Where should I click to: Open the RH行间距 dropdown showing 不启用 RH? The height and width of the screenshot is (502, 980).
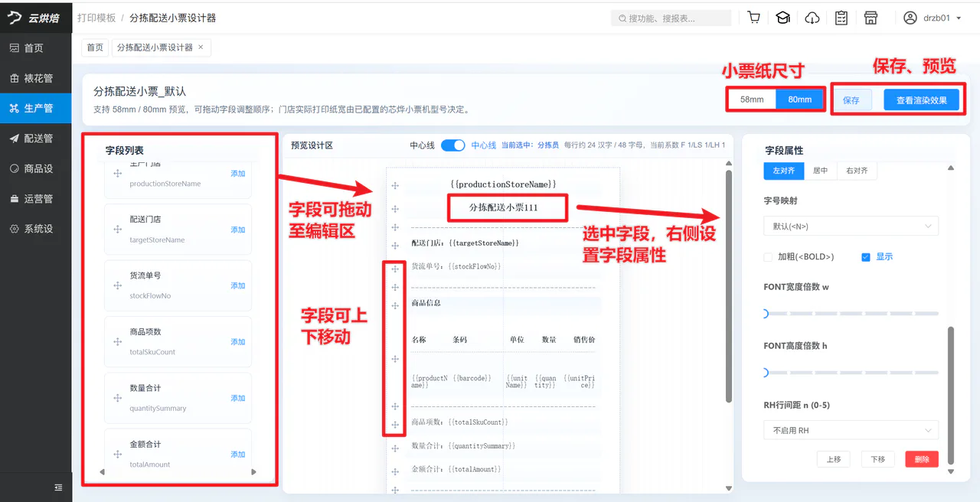pyautogui.click(x=851, y=431)
